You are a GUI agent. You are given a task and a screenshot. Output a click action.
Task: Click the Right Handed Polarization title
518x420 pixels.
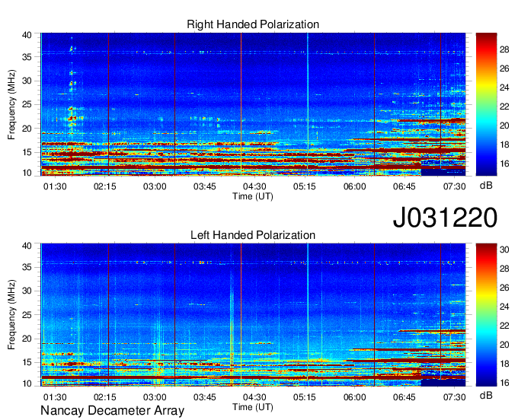tap(253, 24)
